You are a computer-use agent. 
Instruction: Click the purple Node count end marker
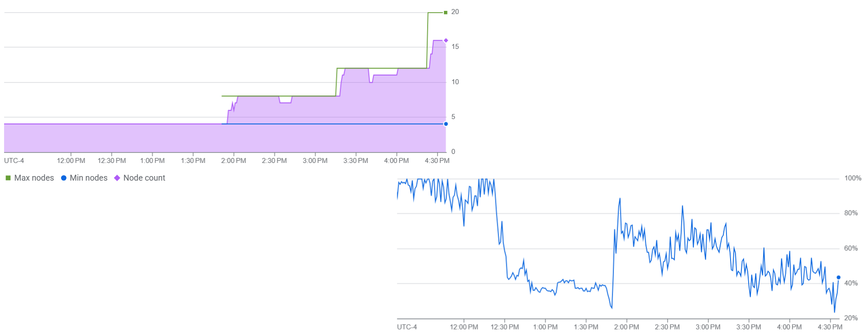click(446, 41)
